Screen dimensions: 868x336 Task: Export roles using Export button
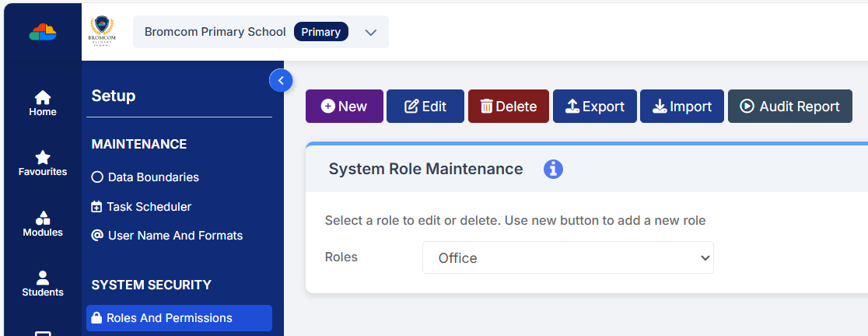[594, 107]
